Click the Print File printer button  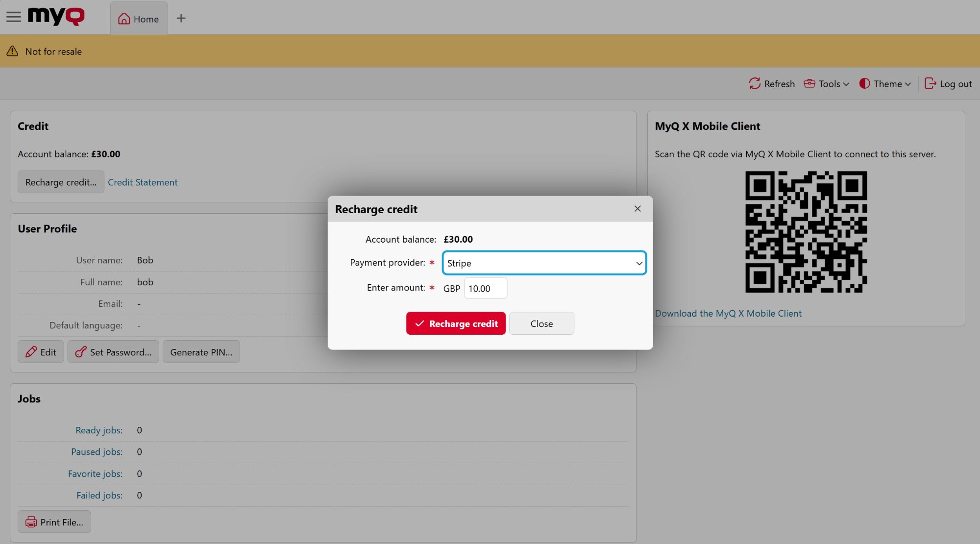coord(54,522)
